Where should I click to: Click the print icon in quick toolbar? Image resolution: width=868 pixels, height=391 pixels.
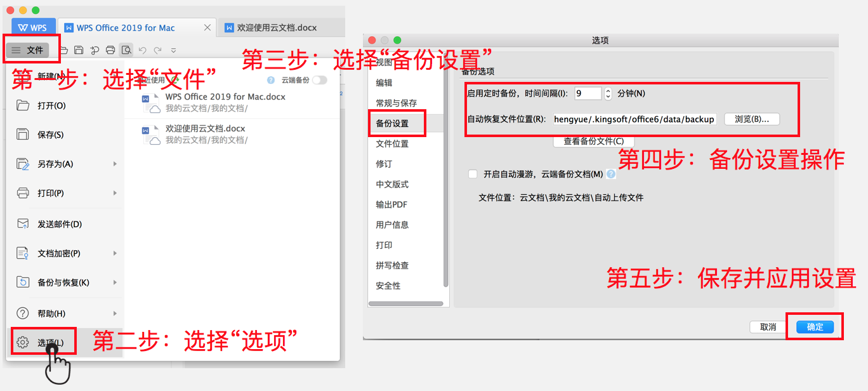click(110, 50)
